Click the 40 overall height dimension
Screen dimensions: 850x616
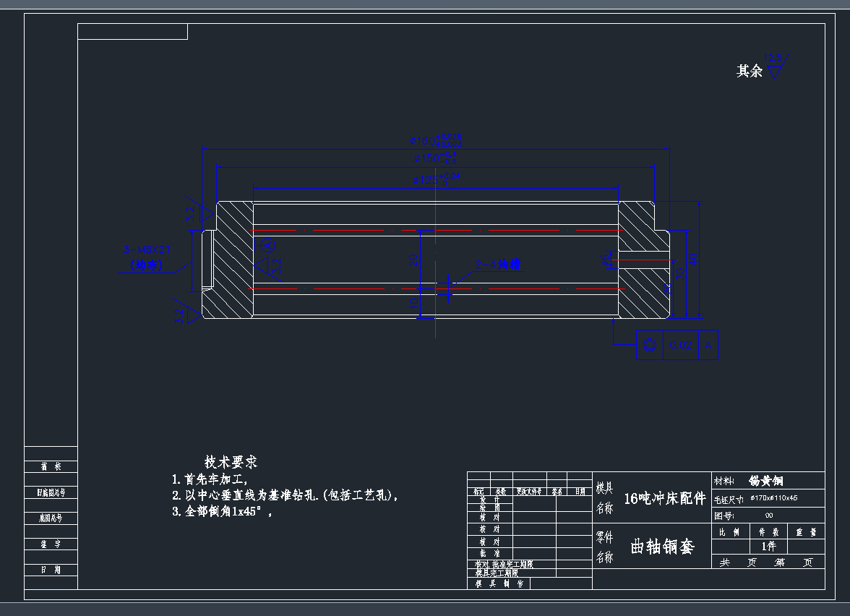pos(692,259)
